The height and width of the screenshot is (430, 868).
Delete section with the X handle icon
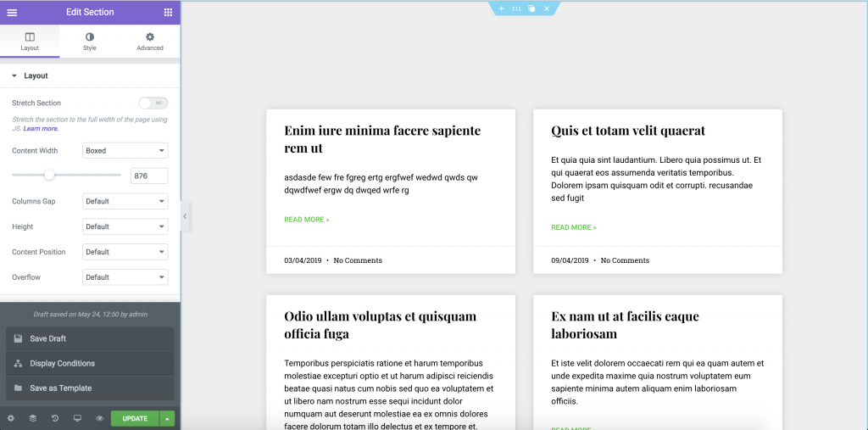point(547,8)
